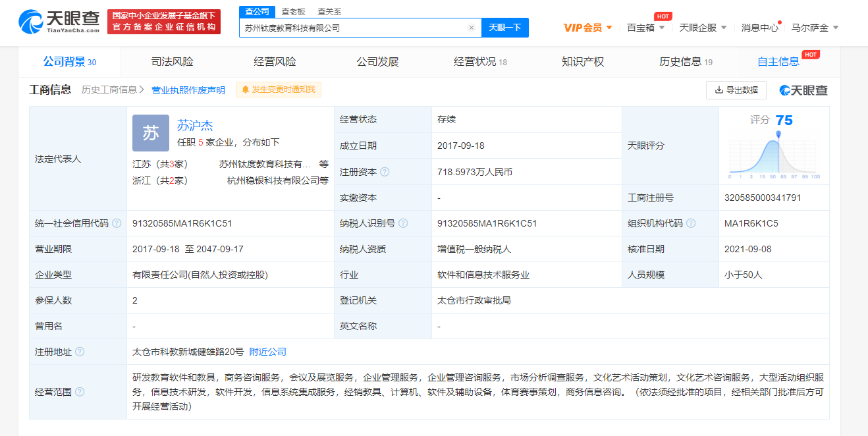The width and height of the screenshot is (868, 436).
Task: Select 软件和信息技术服务业 industry text
Action: pyautogui.click(x=483, y=275)
